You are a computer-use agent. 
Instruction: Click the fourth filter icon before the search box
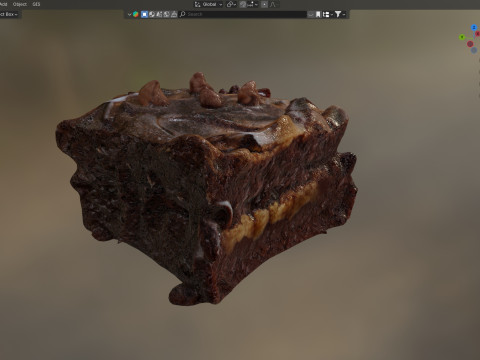point(166,14)
